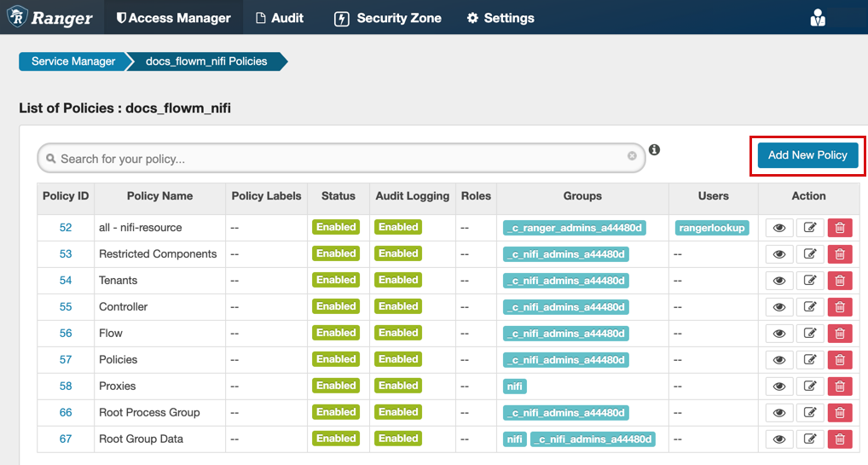The image size is (868, 465).
Task: Delete the Tenants policy using trash icon
Action: (839, 281)
